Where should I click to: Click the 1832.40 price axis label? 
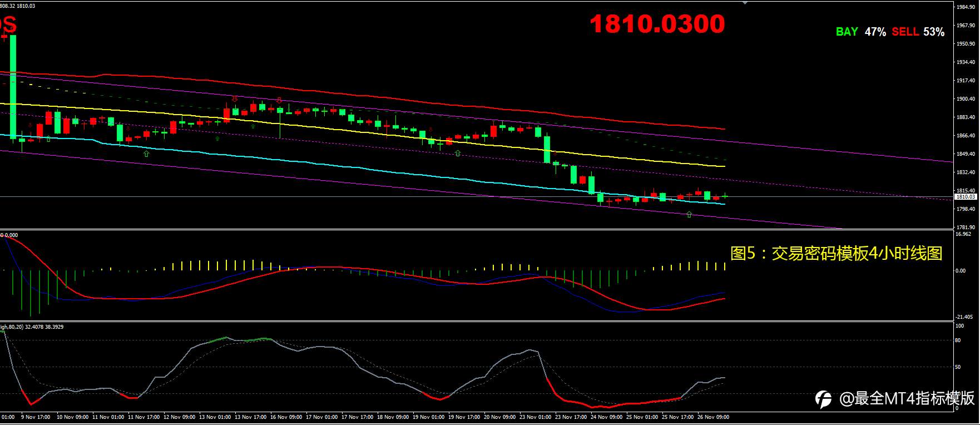966,172
